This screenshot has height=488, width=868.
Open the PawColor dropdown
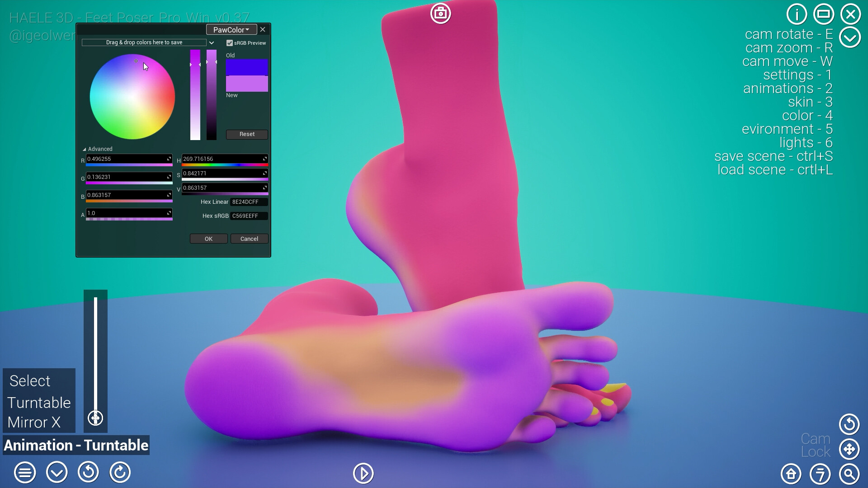231,29
